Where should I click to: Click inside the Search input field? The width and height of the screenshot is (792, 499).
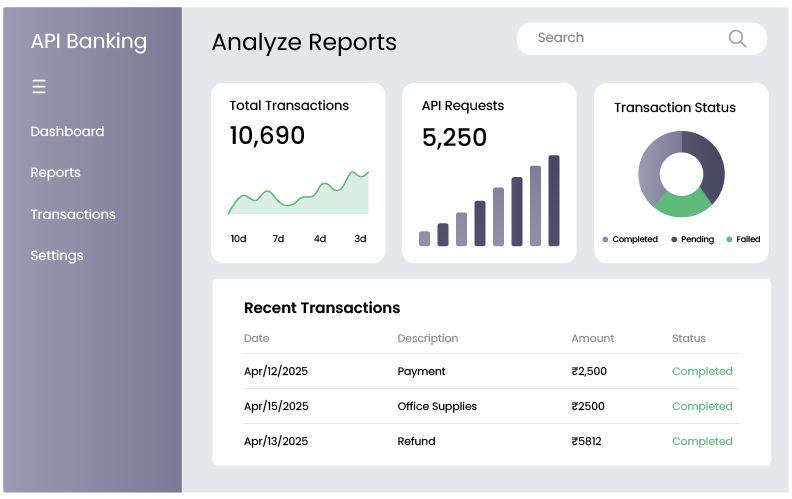620,38
